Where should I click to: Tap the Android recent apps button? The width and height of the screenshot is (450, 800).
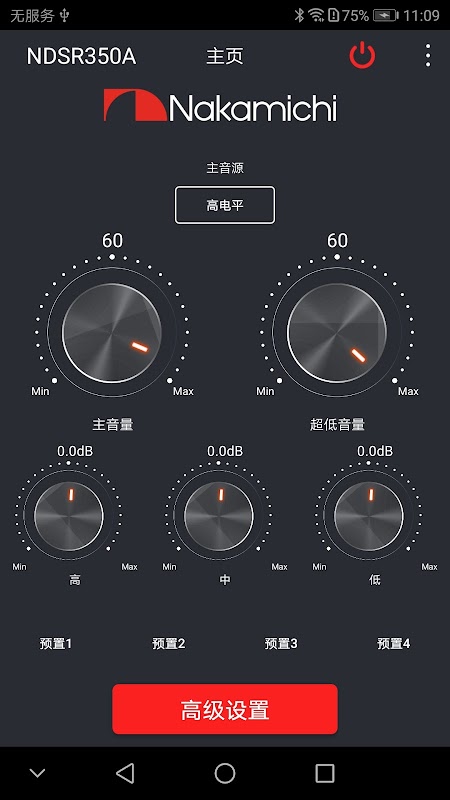click(x=324, y=773)
